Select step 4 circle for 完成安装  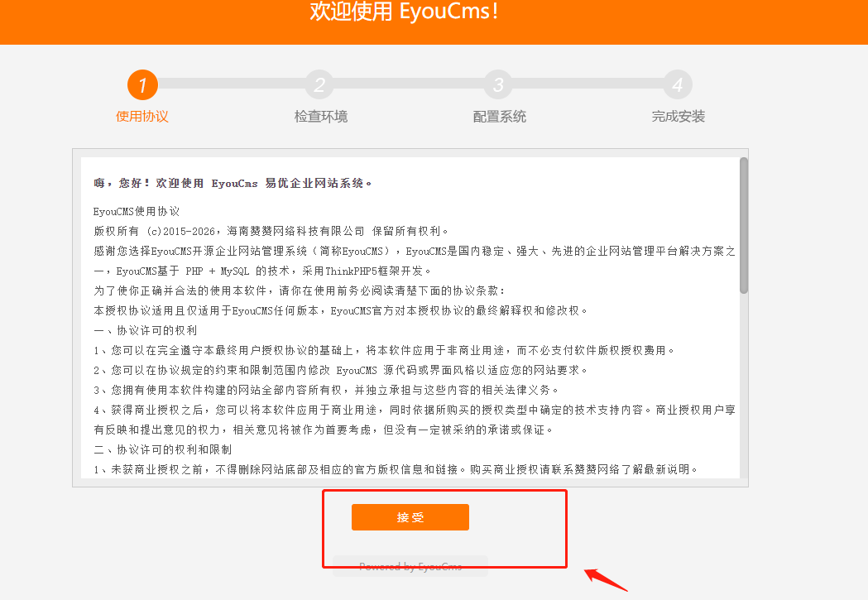coord(677,84)
